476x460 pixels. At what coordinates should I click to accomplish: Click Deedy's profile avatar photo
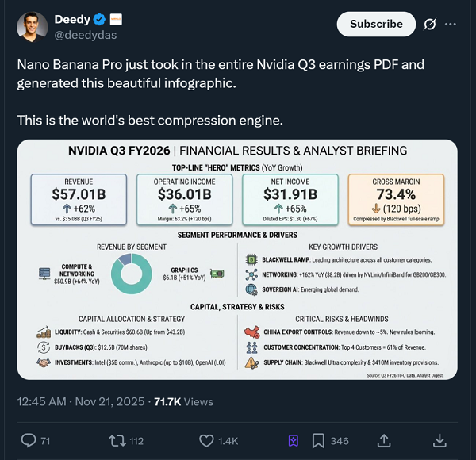click(x=32, y=27)
